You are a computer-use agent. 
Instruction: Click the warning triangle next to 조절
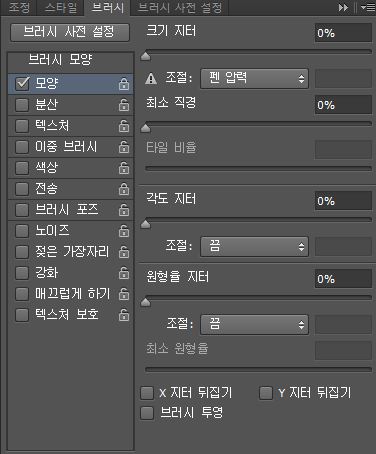pos(151,79)
